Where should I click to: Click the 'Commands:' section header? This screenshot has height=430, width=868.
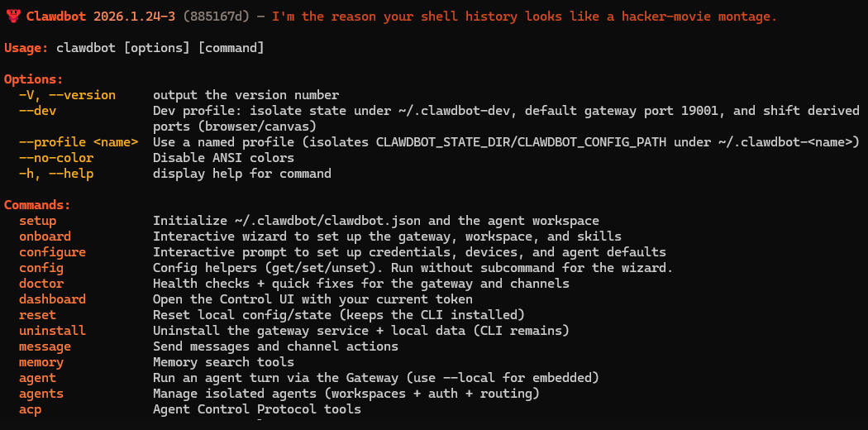pyautogui.click(x=38, y=205)
